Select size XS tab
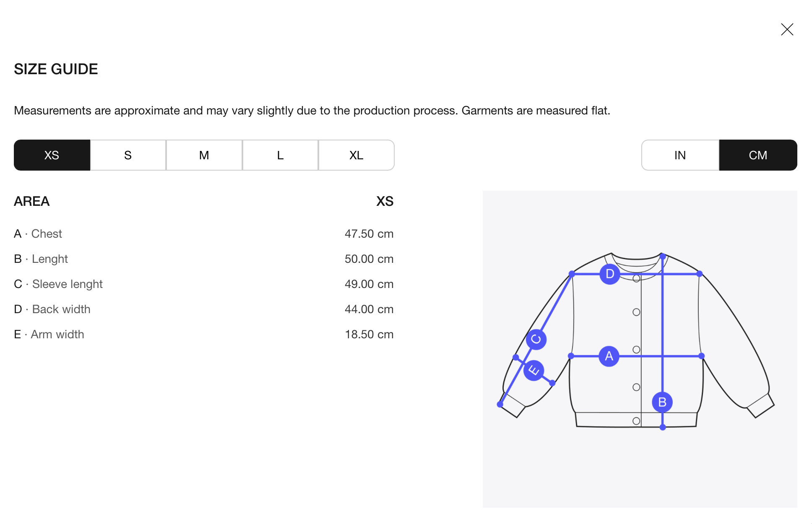This screenshot has height=524, width=812. coord(52,155)
